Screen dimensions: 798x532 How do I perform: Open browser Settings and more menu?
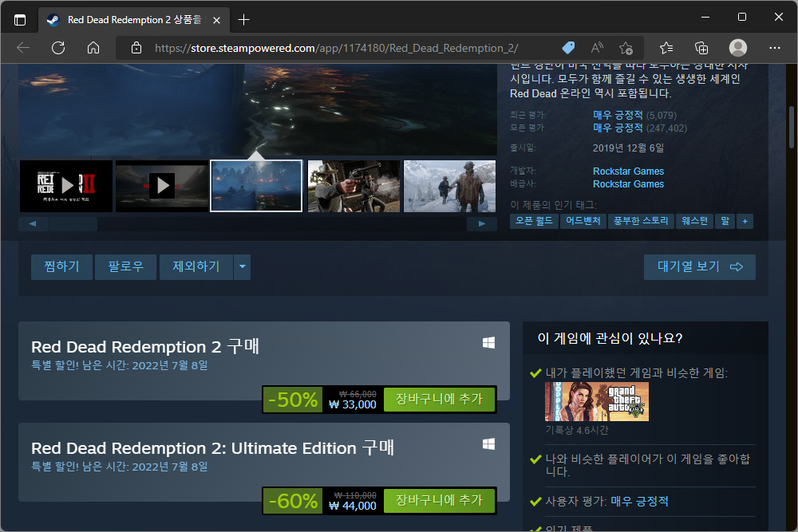click(x=775, y=48)
